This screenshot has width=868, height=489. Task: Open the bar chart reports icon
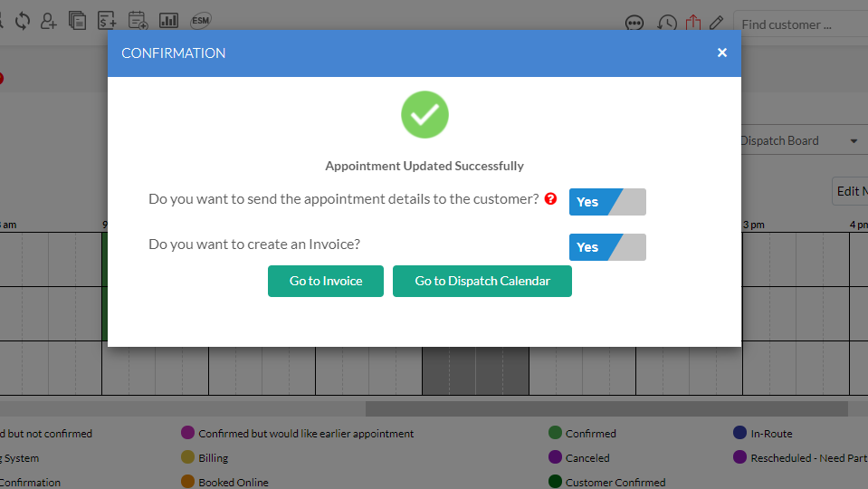[x=168, y=20]
